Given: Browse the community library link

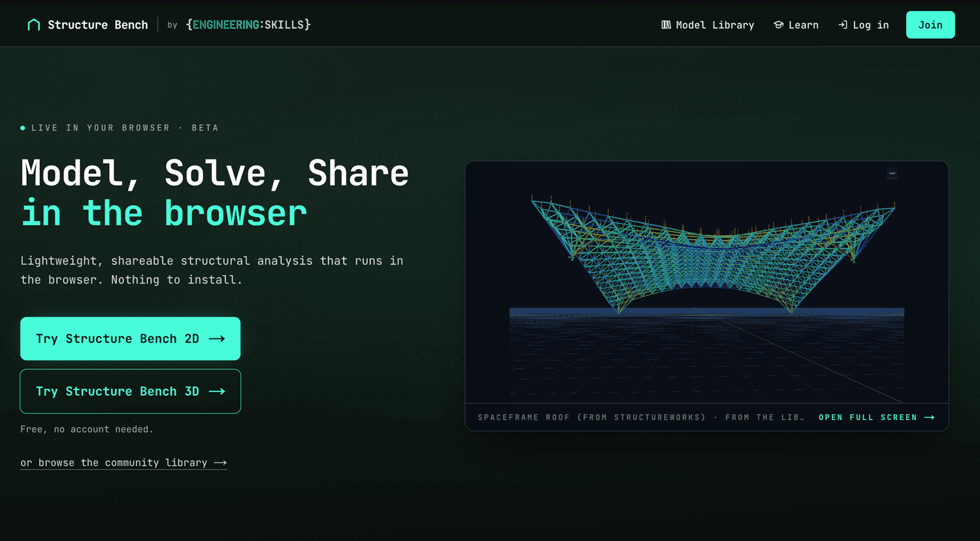Looking at the screenshot, I should (x=123, y=463).
